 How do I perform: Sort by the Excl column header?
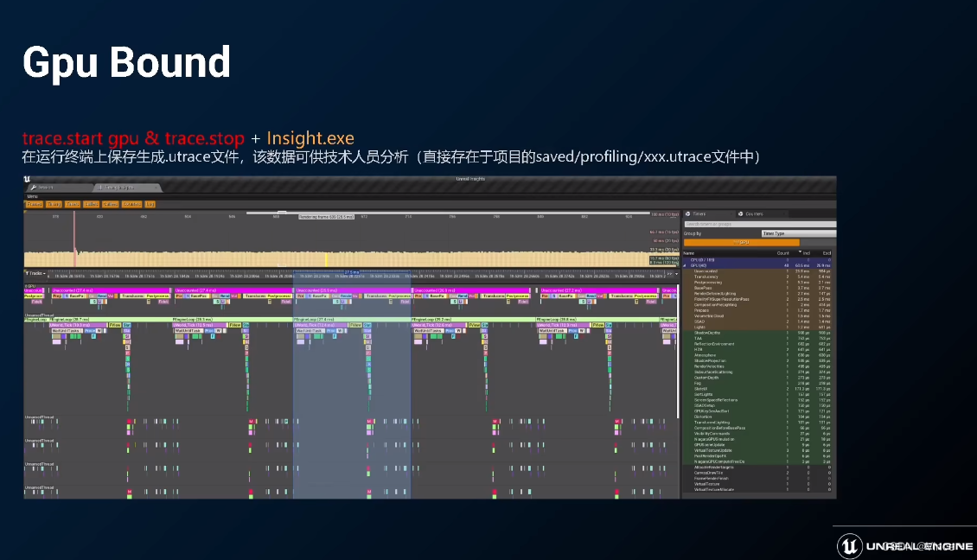[x=827, y=253]
